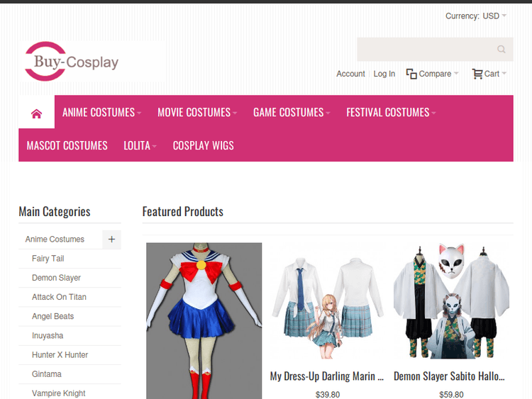Go to Cosplay Wigs

[x=204, y=145]
